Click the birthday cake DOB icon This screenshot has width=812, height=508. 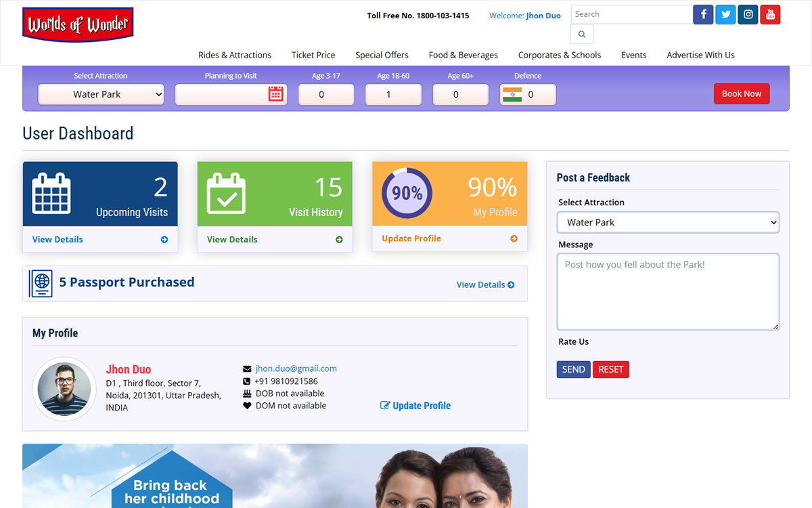[247, 394]
